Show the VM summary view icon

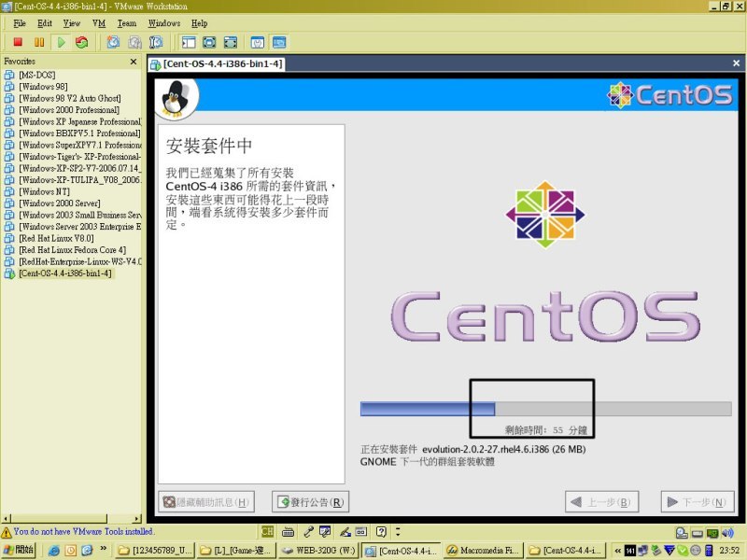(x=258, y=42)
